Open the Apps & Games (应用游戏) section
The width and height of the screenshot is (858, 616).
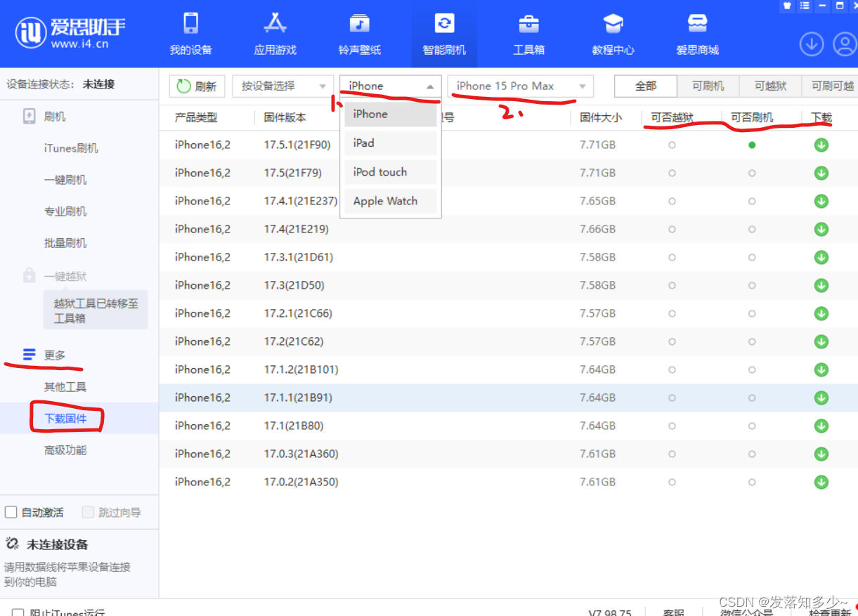tap(275, 34)
